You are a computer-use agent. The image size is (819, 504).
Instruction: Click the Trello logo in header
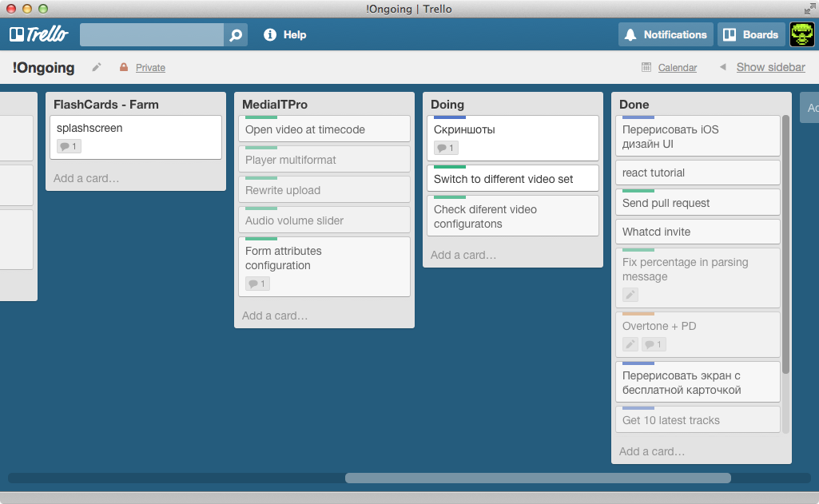click(x=38, y=34)
